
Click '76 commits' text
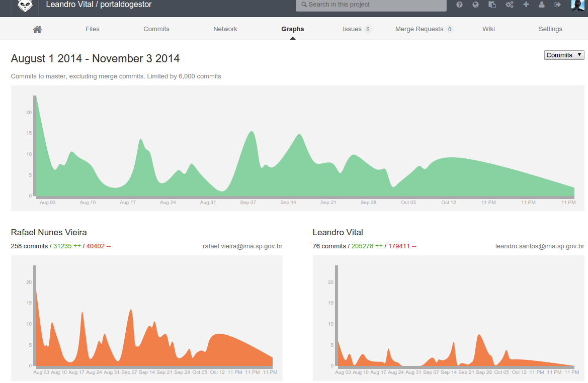point(329,246)
